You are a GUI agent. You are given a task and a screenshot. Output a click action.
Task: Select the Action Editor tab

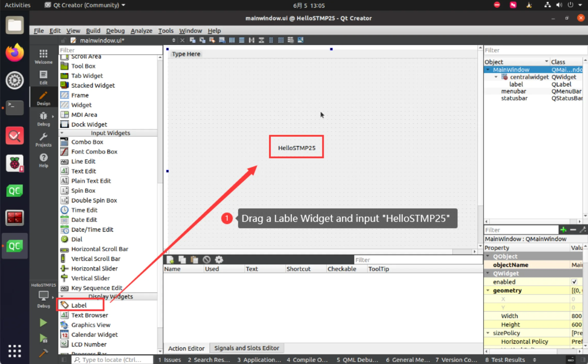click(x=186, y=348)
